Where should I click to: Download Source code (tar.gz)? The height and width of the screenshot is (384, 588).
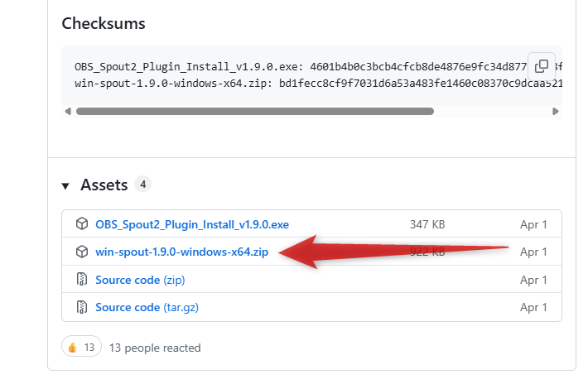click(147, 307)
